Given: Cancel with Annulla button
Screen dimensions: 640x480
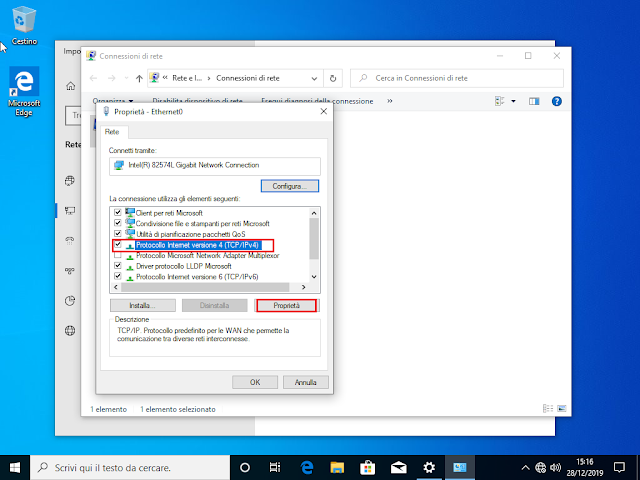Looking at the screenshot, I should (305, 382).
